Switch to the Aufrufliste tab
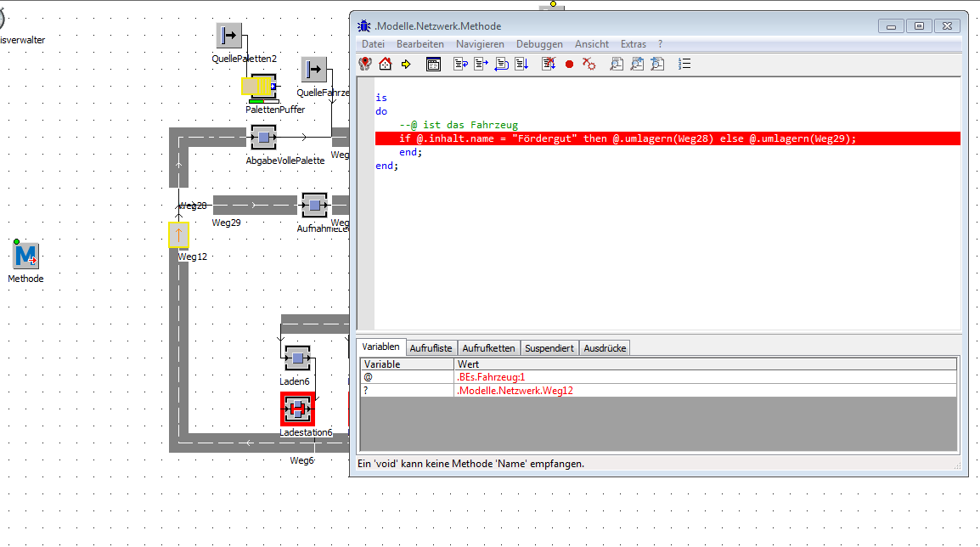Image resolution: width=980 pixels, height=547 pixels. (x=431, y=348)
